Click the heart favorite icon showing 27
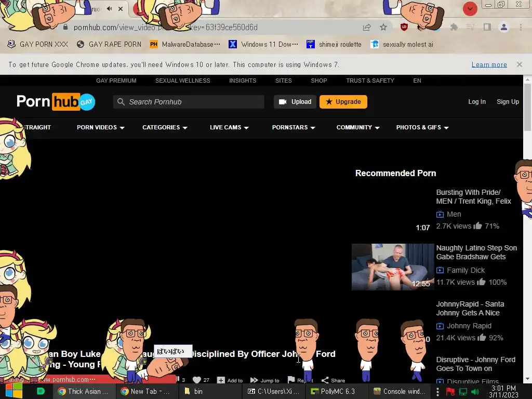 (x=197, y=380)
